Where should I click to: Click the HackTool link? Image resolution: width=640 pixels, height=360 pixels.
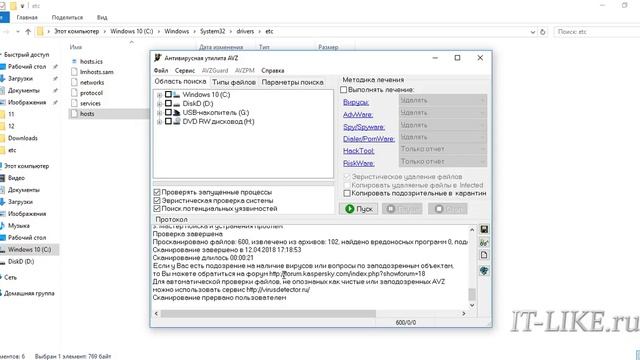tap(359, 151)
